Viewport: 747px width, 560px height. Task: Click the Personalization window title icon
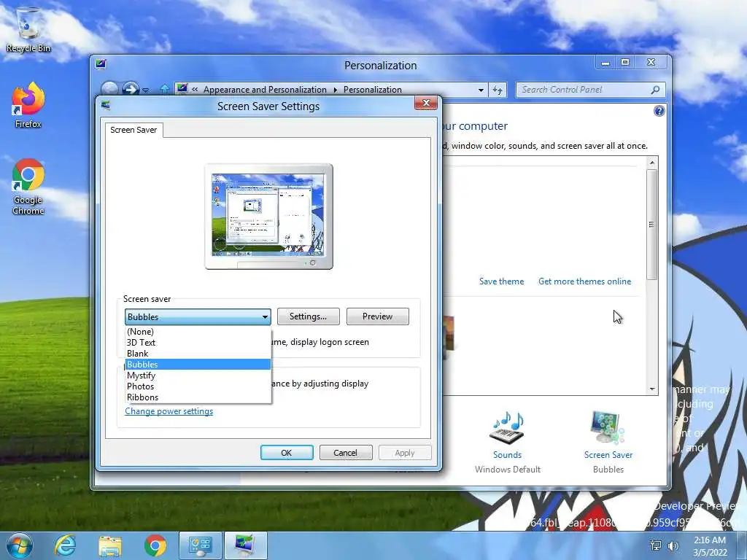coord(101,64)
